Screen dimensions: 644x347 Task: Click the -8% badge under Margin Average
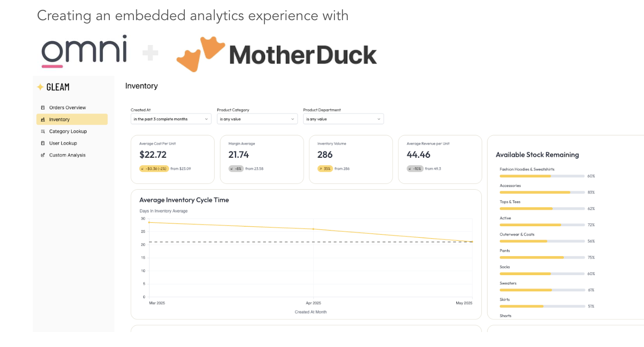(x=236, y=169)
